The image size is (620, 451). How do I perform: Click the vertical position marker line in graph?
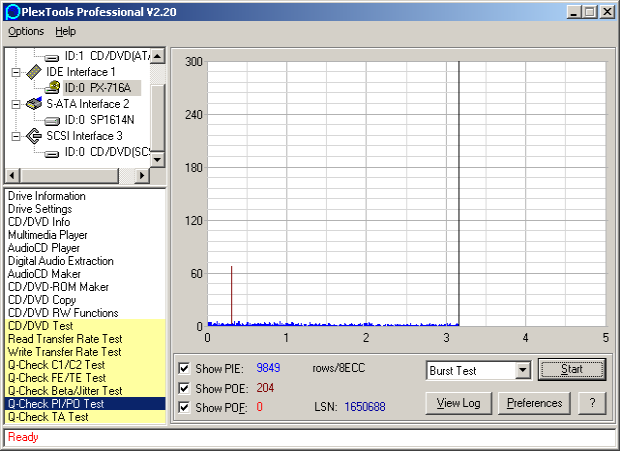coord(459,194)
